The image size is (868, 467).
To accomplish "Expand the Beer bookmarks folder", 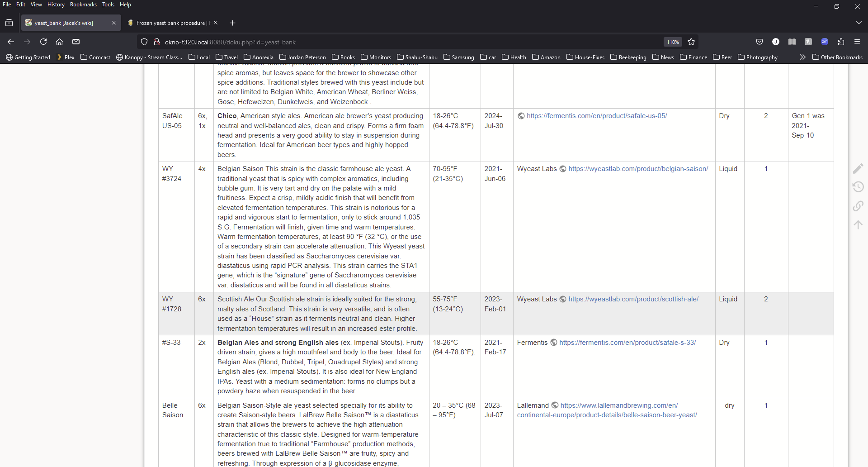I will [x=722, y=57].
